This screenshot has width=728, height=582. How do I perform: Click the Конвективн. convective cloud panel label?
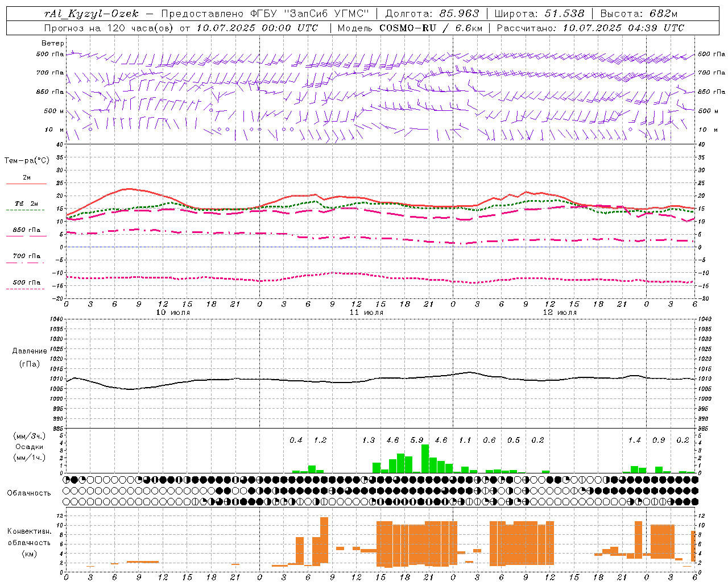click(30, 531)
